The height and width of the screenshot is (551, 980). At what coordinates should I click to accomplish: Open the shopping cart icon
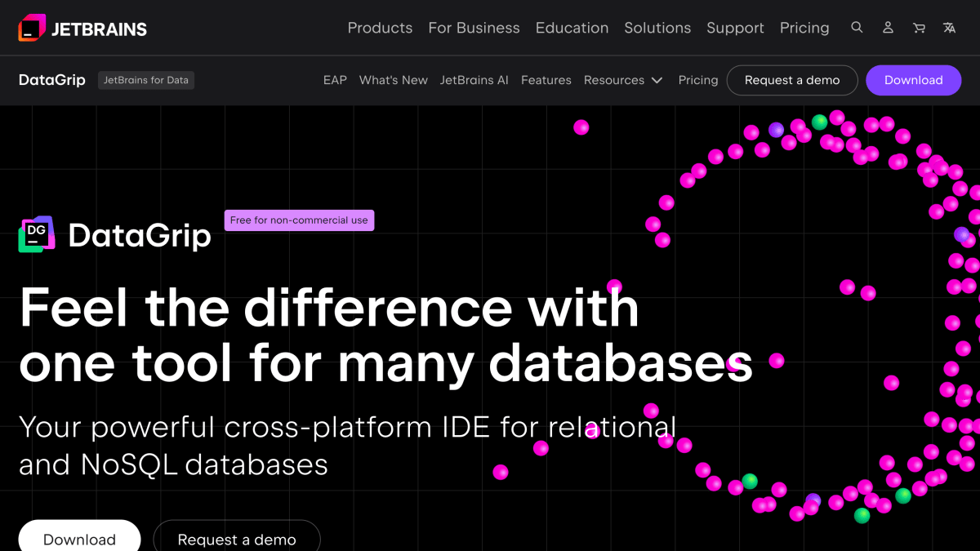point(919,28)
